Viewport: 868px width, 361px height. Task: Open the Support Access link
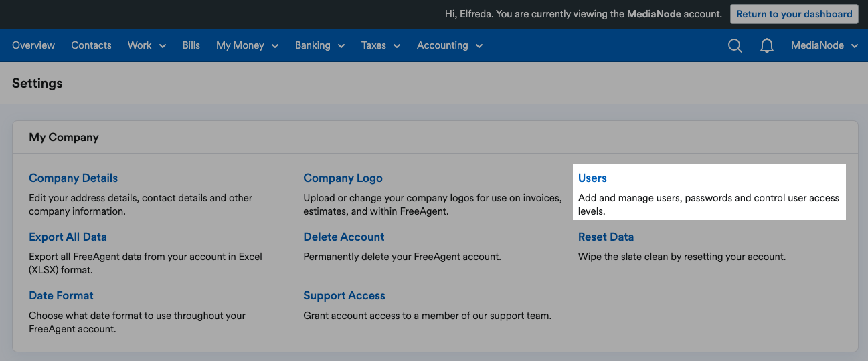click(344, 295)
